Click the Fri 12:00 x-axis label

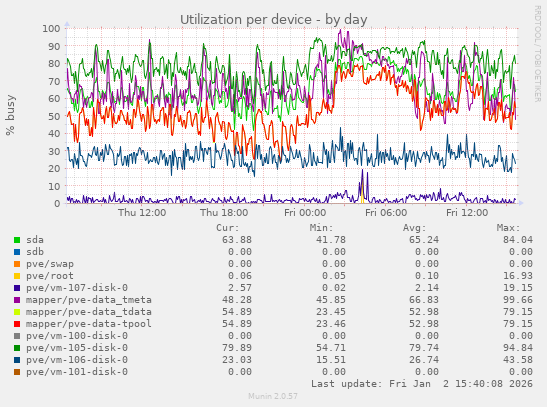(467, 213)
